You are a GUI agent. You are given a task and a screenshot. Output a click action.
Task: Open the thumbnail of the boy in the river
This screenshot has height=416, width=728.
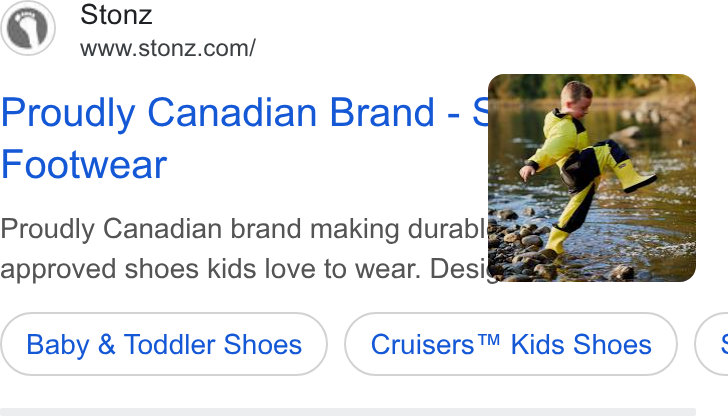tap(592, 178)
